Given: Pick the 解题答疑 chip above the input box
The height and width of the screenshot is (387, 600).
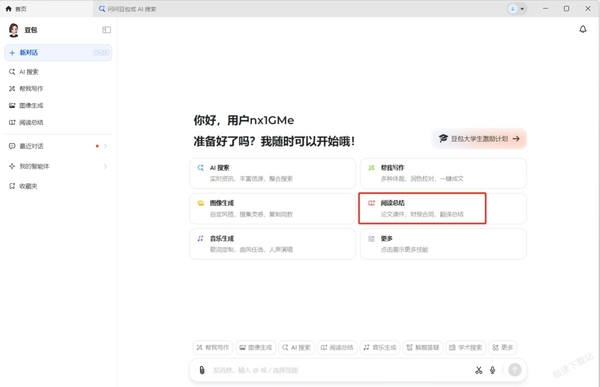Looking at the screenshot, I should (x=423, y=347).
